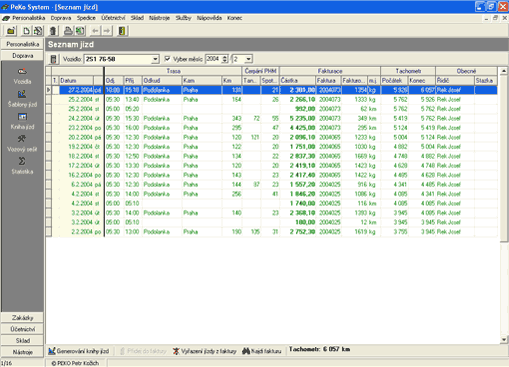This screenshot has width=509, height=367.
Task: Click the icon button left of Vozidlo label
Action: coord(53,59)
